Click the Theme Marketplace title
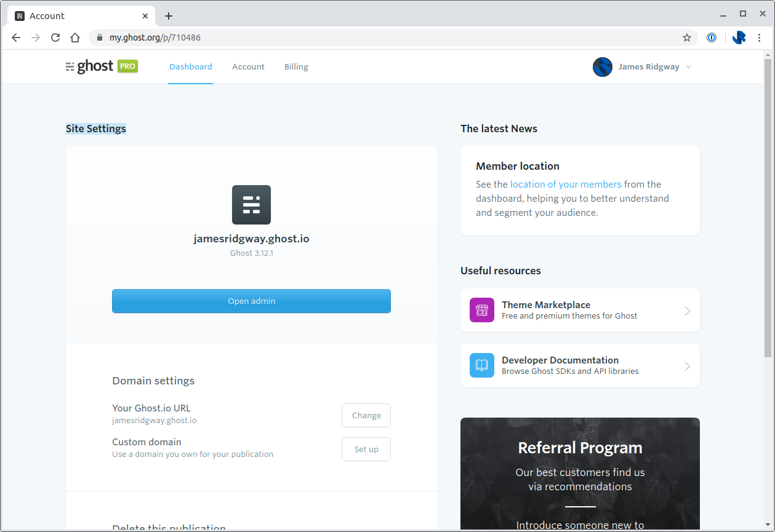 click(x=546, y=304)
